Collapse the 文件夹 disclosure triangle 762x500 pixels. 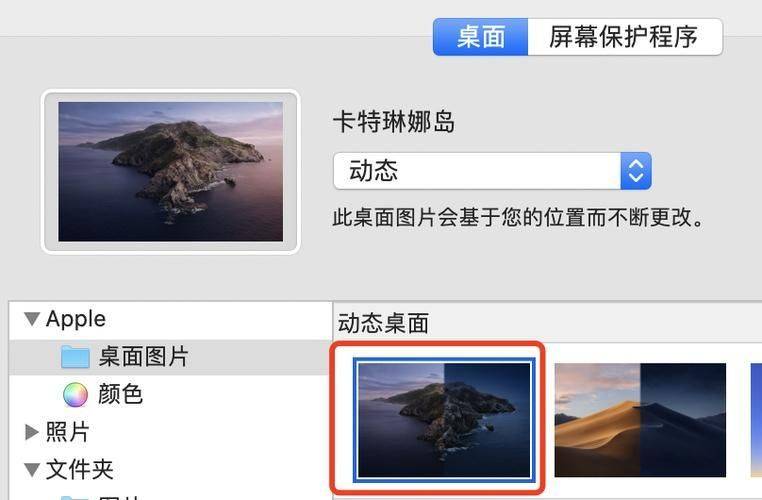coord(32,469)
